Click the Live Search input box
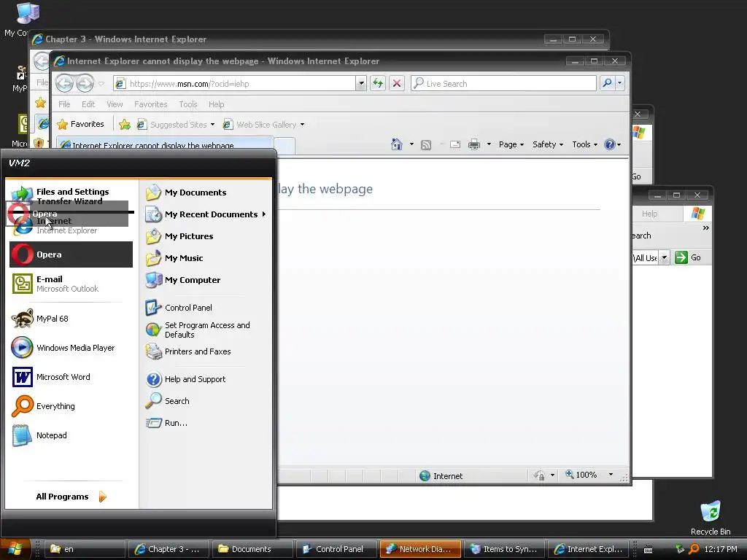Screen dimensions: 747x560 (x=503, y=83)
